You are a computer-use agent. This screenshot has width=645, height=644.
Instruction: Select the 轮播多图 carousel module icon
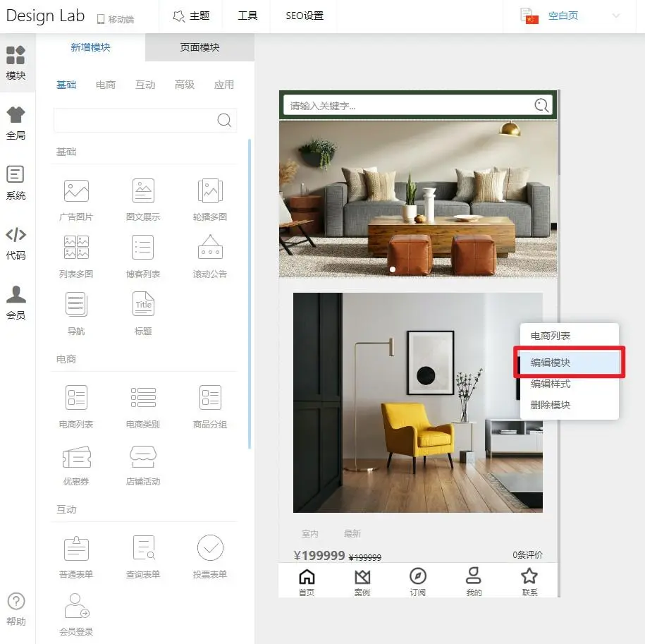(210, 191)
